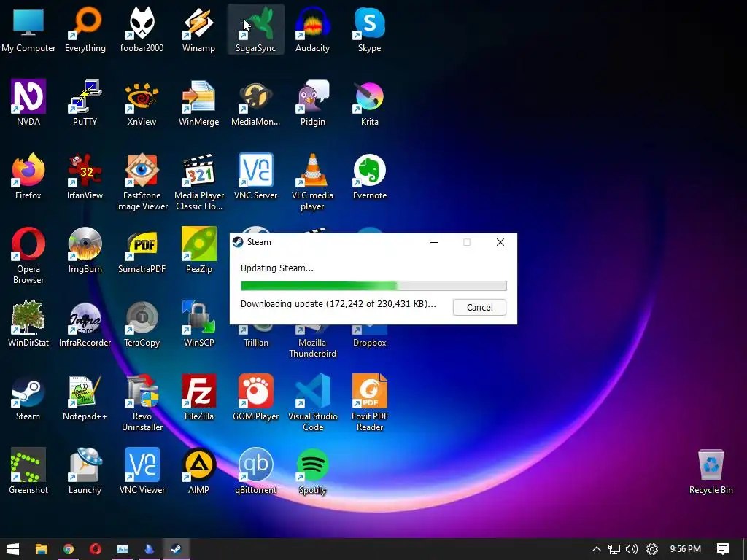Open Notepad++ icon

[x=85, y=397]
